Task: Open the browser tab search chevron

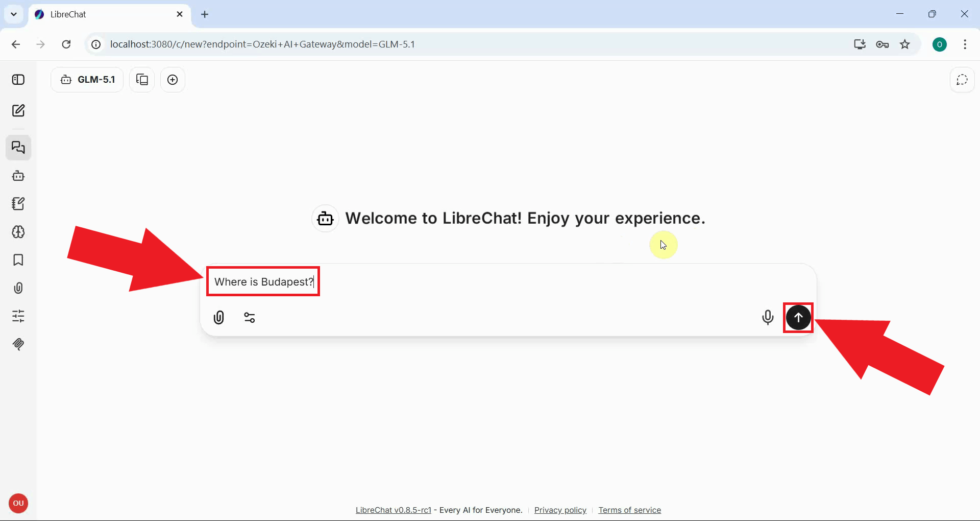Action: [x=13, y=14]
